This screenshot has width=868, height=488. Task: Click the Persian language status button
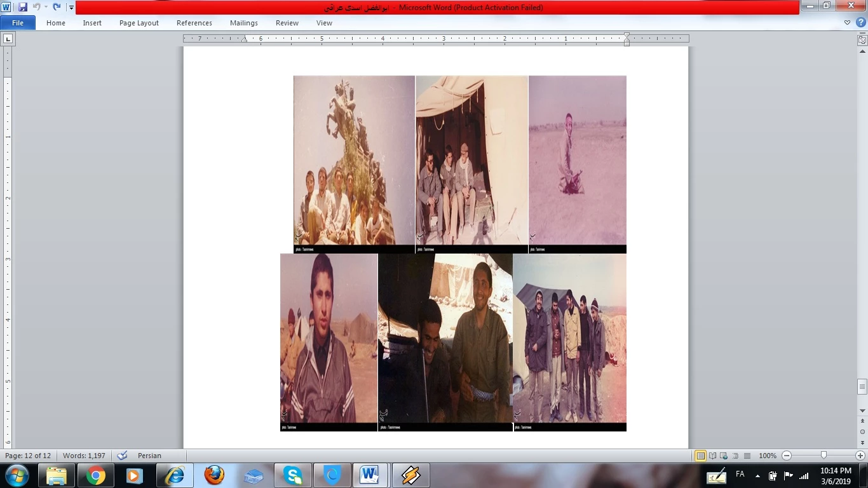tap(149, 456)
